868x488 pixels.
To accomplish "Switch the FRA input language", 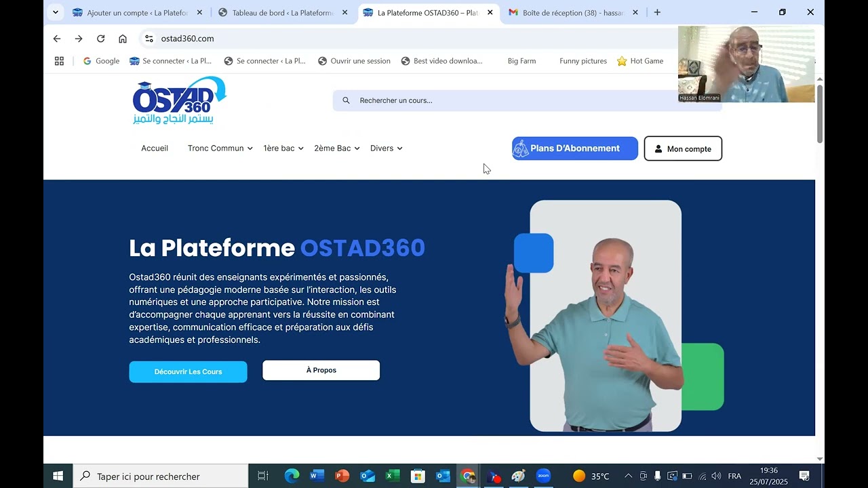I will click(x=734, y=476).
